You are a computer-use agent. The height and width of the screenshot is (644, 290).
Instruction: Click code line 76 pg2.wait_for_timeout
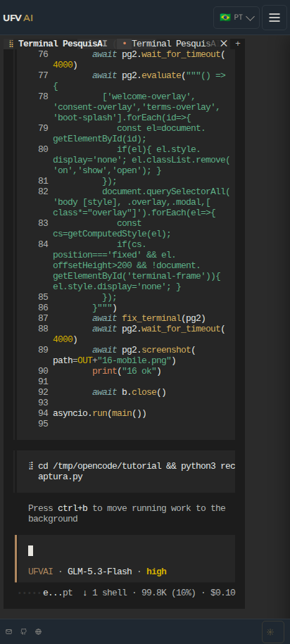pos(139,60)
